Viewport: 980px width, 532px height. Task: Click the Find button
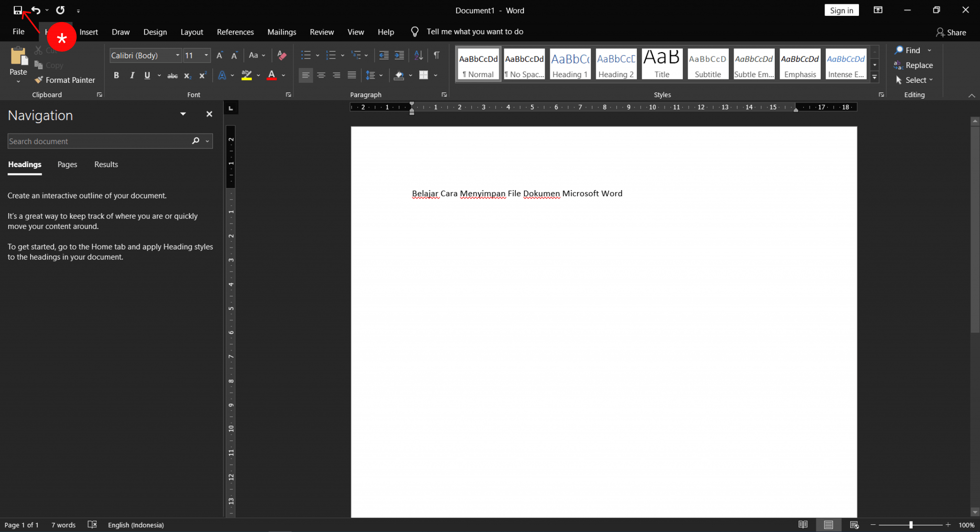tap(907, 50)
